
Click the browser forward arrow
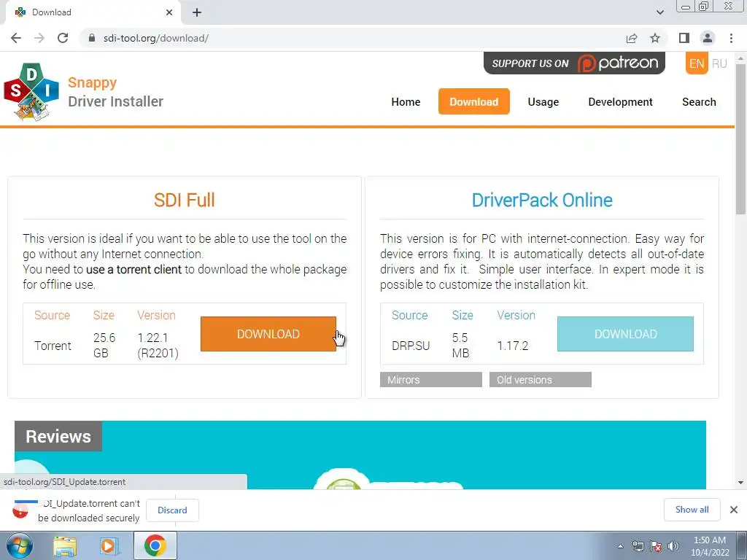tap(39, 38)
